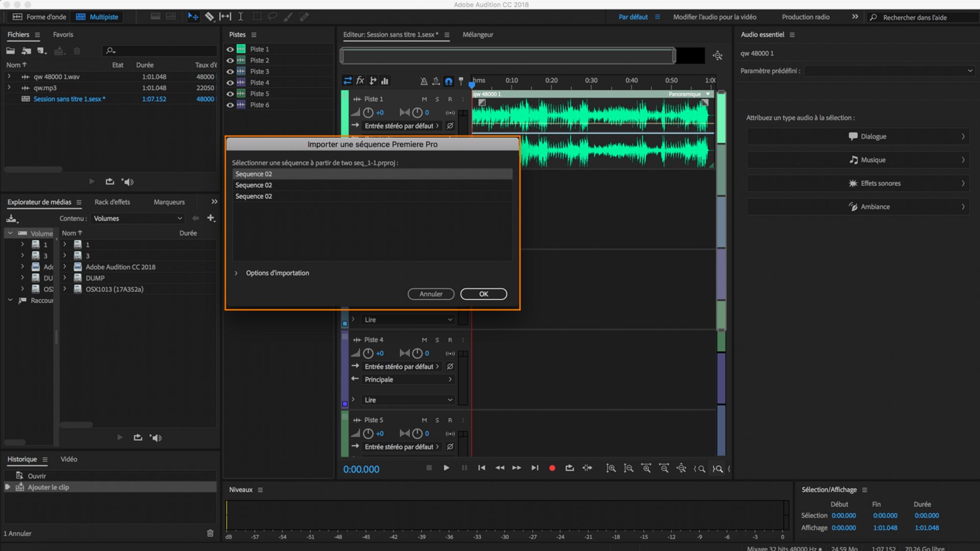This screenshot has height=551, width=980.
Task: Select the Razor tool in the toolbar
Action: (210, 16)
